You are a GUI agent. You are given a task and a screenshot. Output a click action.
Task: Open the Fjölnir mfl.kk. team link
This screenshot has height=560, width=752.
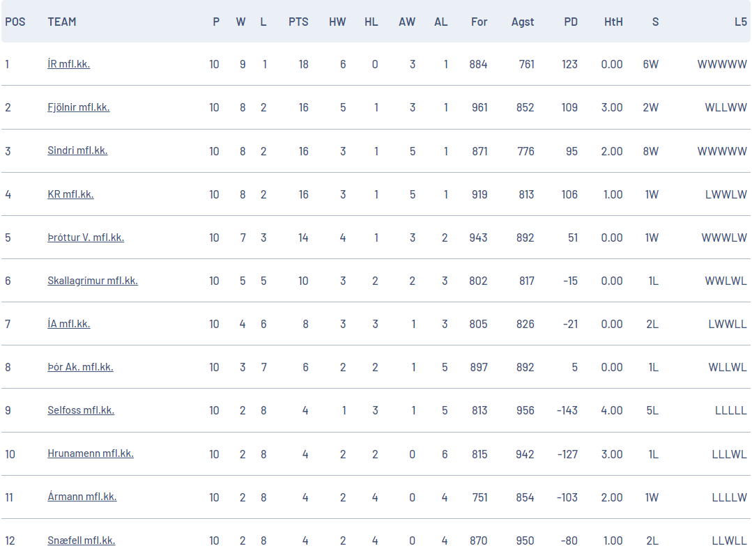coord(79,107)
